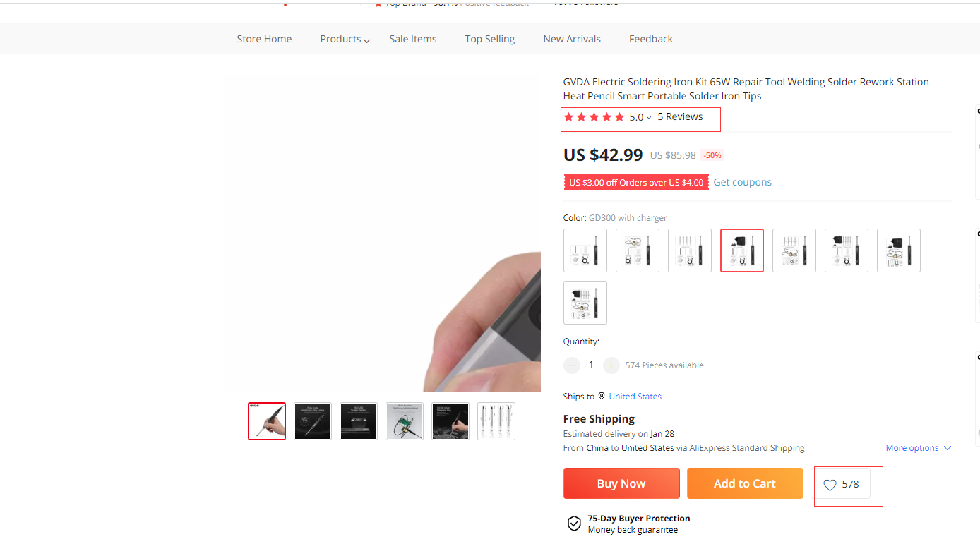980x556 pixels.
Task: Go to the Store Home tab
Action: point(264,40)
